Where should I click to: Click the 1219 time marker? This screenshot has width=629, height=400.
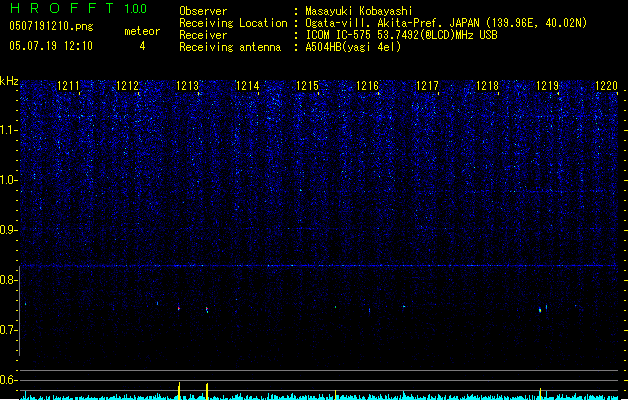pyautogui.click(x=547, y=87)
